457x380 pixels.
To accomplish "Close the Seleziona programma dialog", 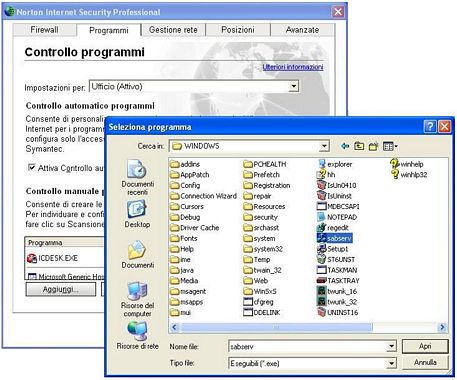I will (444, 126).
